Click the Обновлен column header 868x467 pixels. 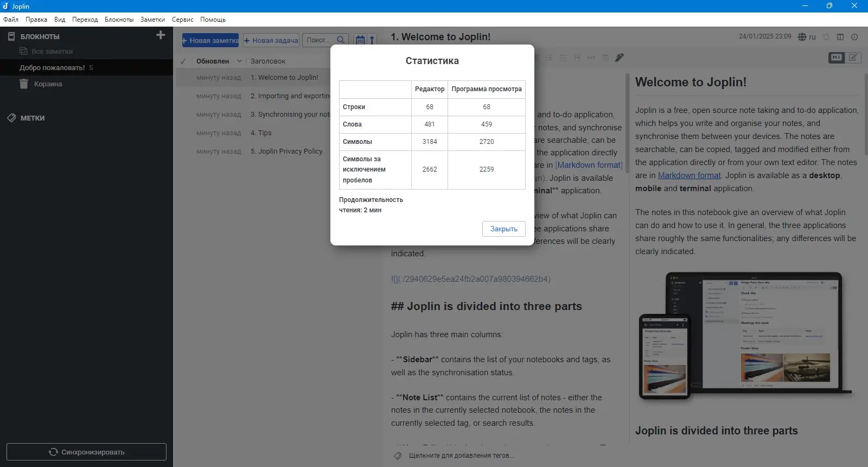point(213,61)
